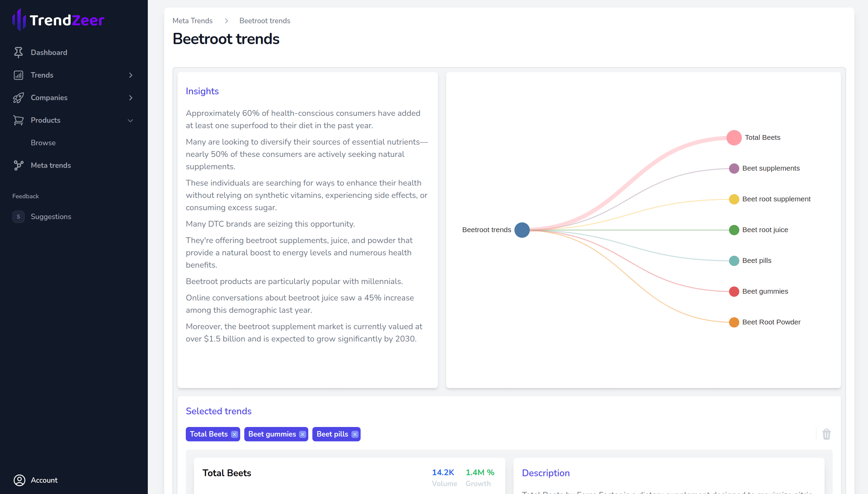The width and height of the screenshot is (868, 494).
Task: Click the Trends bar chart icon
Action: coord(18,75)
